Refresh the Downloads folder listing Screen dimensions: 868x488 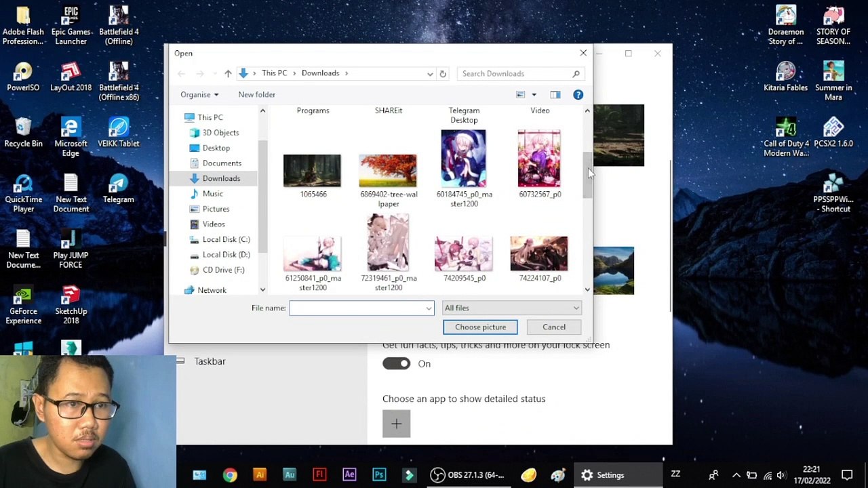pyautogui.click(x=443, y=73)
